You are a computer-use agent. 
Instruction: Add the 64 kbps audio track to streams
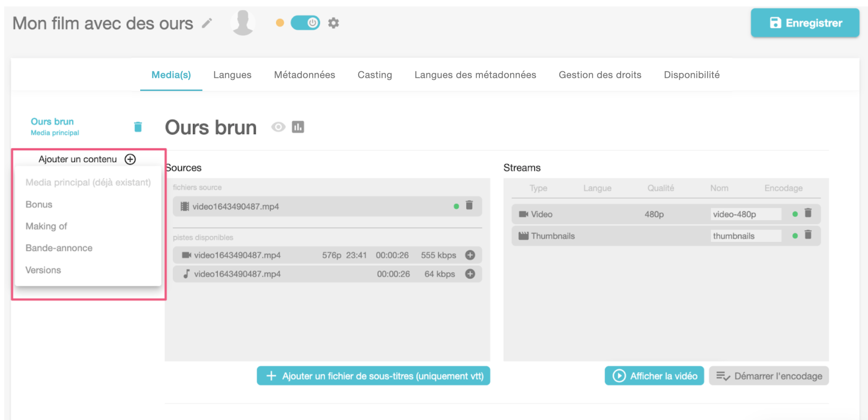(x=470, y=274)
